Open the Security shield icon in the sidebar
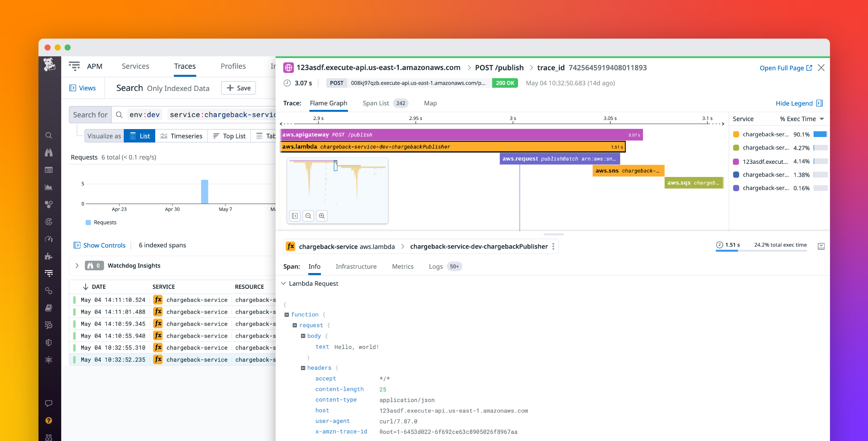 49,343
